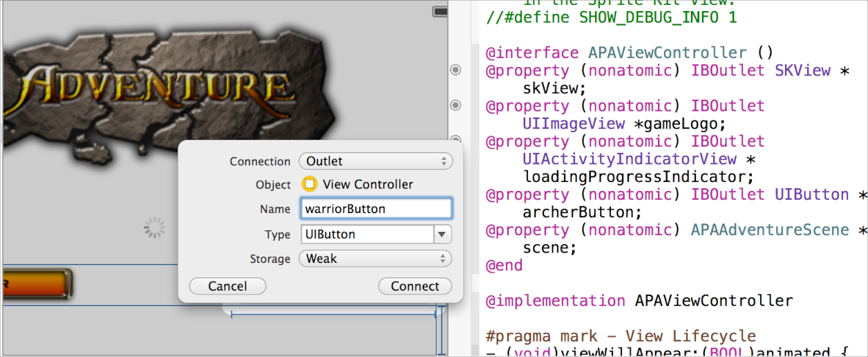Click the yellow View Controller object icon

pos(310,184)
